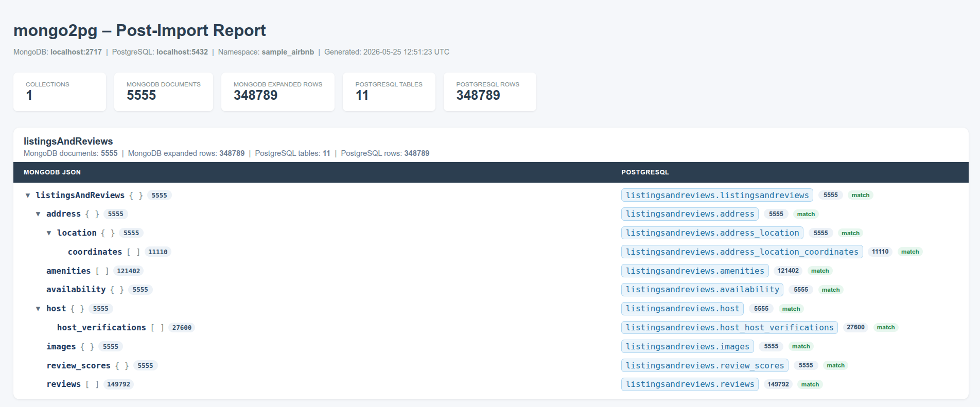The width and height of the screenshot is (980, 407).
Task: Open the listingsandreviews.host table link
Action: (x=682, y=309)
